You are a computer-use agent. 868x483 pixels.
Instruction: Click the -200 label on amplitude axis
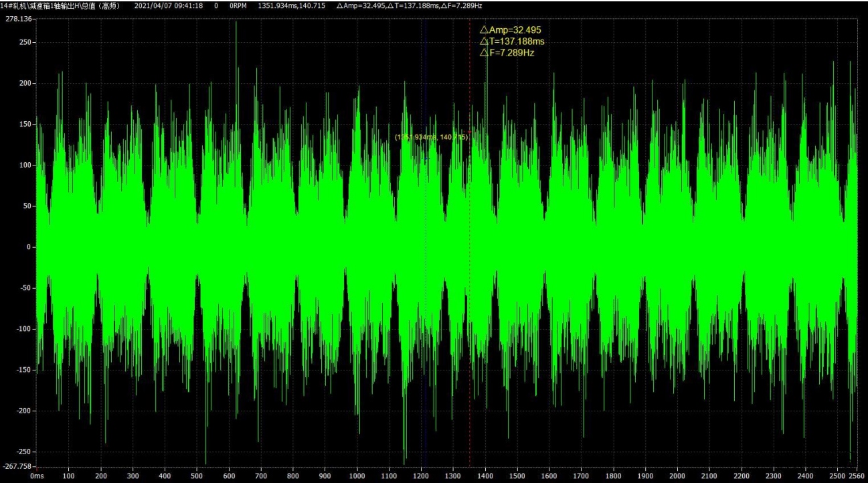click(23, 411)
